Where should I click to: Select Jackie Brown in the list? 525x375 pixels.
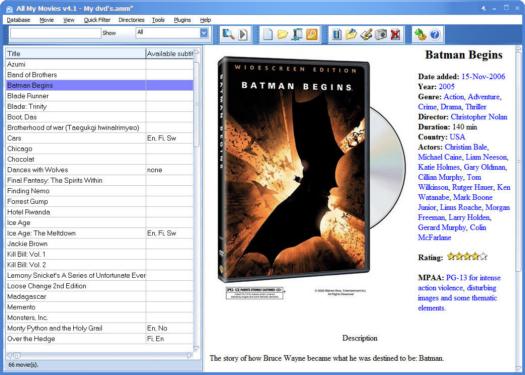tap(99, 244)
